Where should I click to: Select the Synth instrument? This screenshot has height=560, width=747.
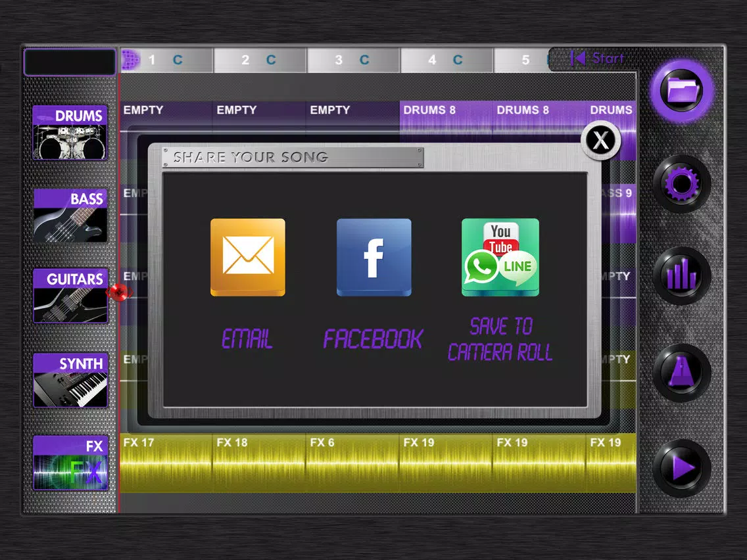[70, 380]
